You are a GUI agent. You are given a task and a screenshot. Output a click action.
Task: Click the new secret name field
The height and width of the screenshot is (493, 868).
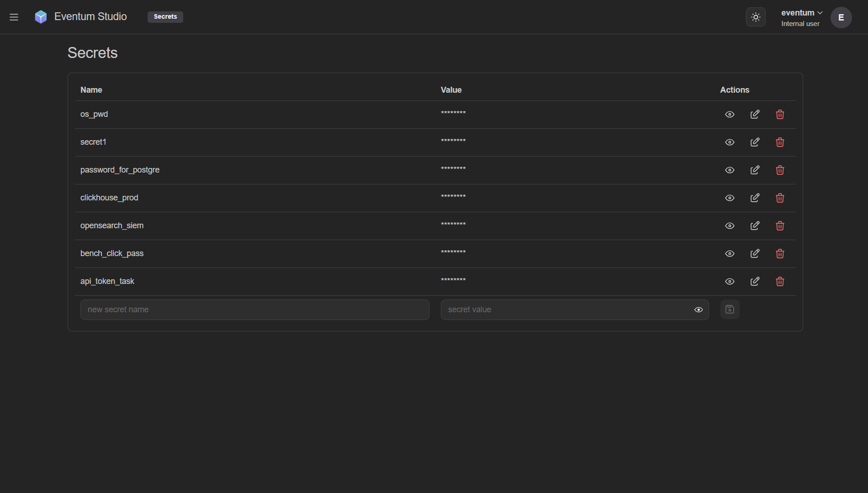(x=254, y=309)
